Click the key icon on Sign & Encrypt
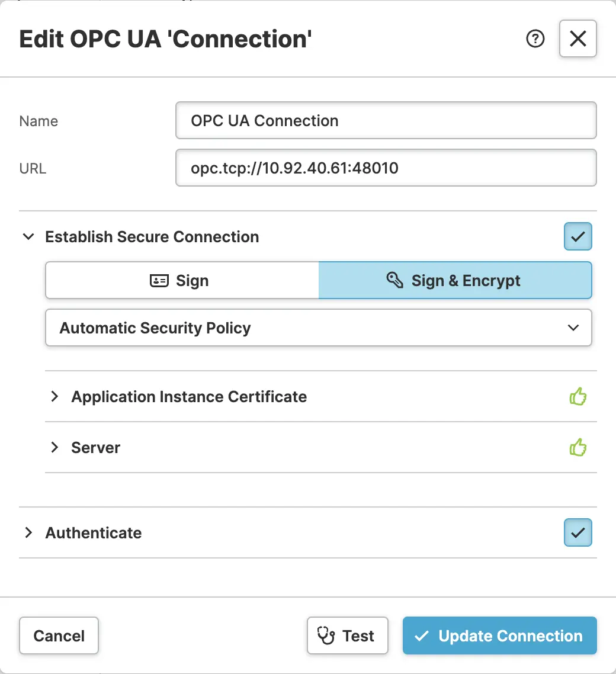 click(394, 280)
